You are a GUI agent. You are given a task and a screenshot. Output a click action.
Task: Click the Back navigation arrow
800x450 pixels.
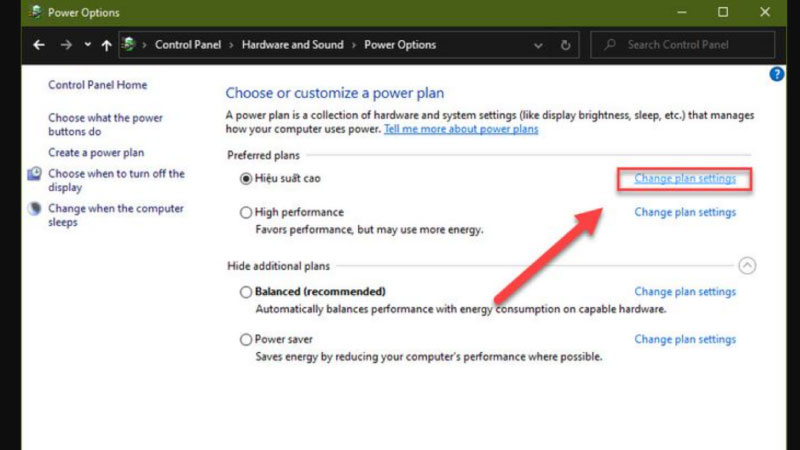coord(39,45)
